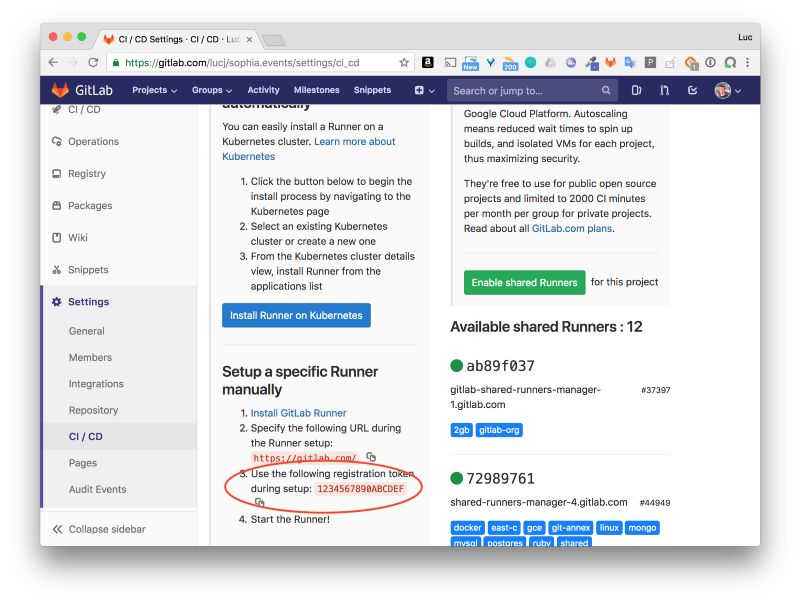
Task: Close the CI / CD Settings tab
Action: click(x=249, y=39)
